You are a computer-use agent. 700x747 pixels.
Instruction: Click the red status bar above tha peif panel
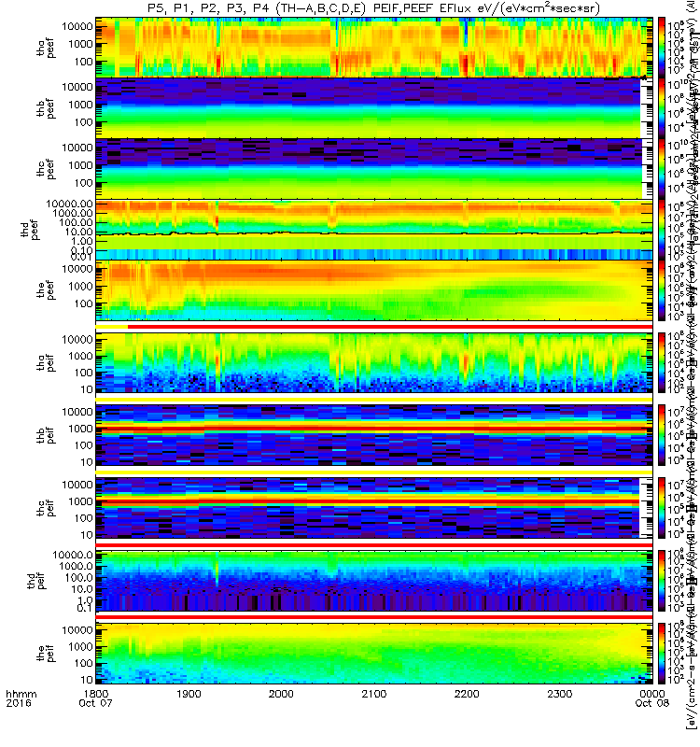click(390, 327)
